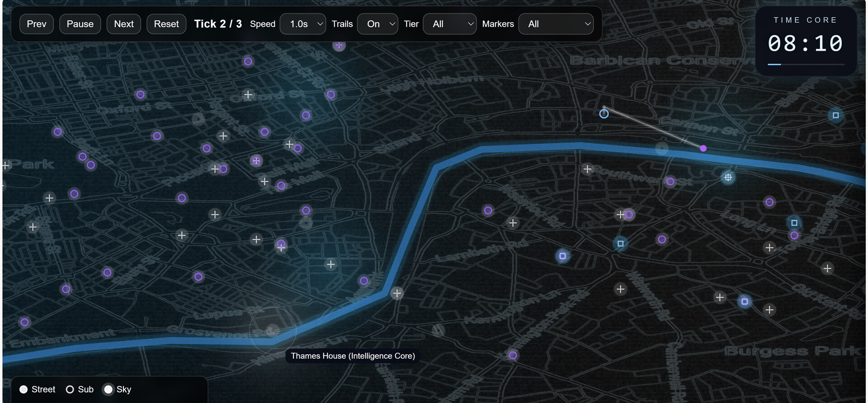Click the TIME CORE heading
The height and width of the screenshot is (403, 868).
pos(806,20)
